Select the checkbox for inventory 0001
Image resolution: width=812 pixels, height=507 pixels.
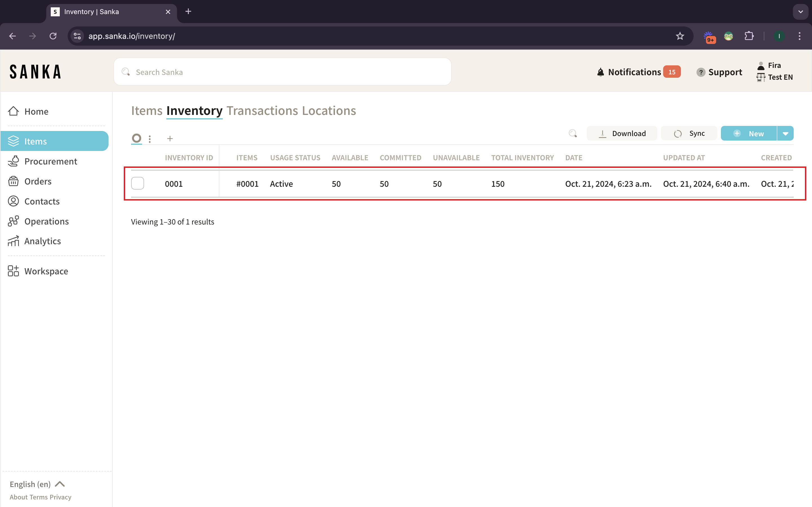(138, 183)
